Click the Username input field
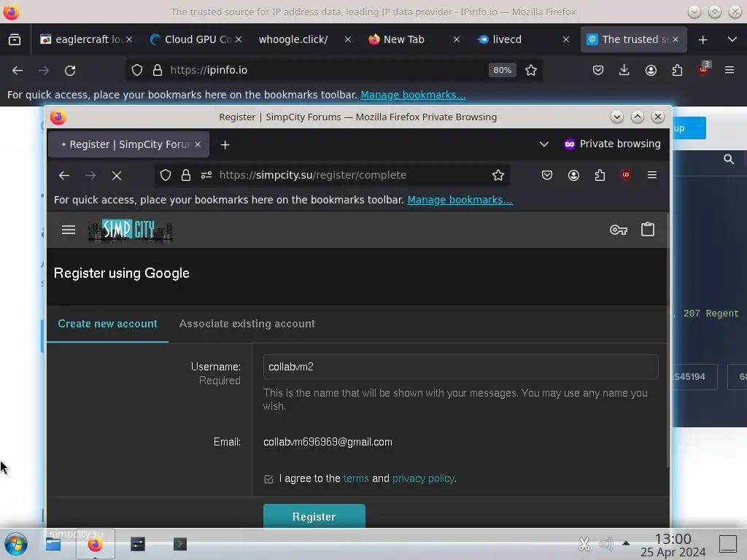The image size is (747, 560). pyautogui.click(x=461, y=367)
